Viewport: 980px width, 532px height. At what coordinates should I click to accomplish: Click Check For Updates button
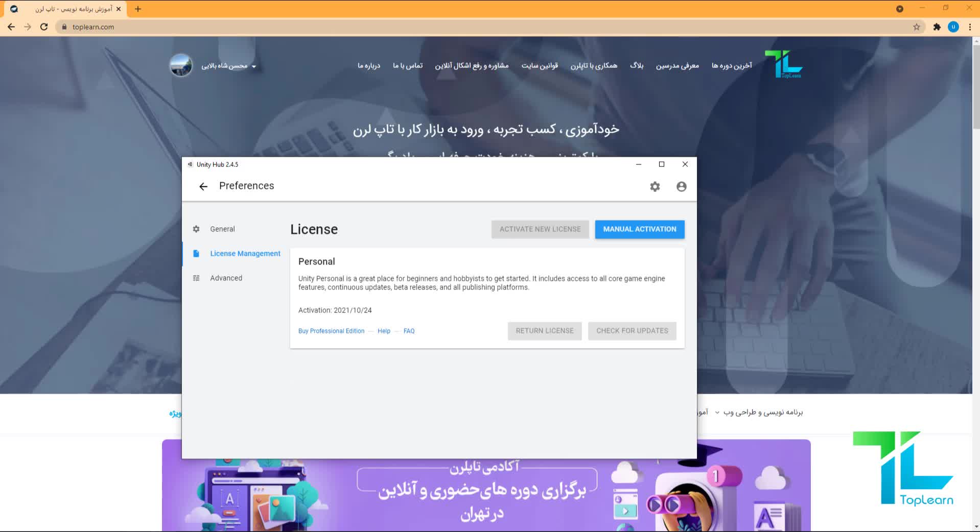point(632,331)
